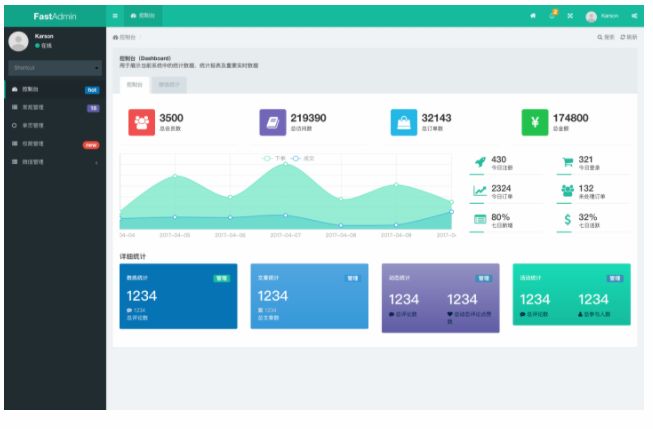Viewport: 653px width, 429px height.
Task: Click the FastAdmin logo
Action: (x=55, y=16)
